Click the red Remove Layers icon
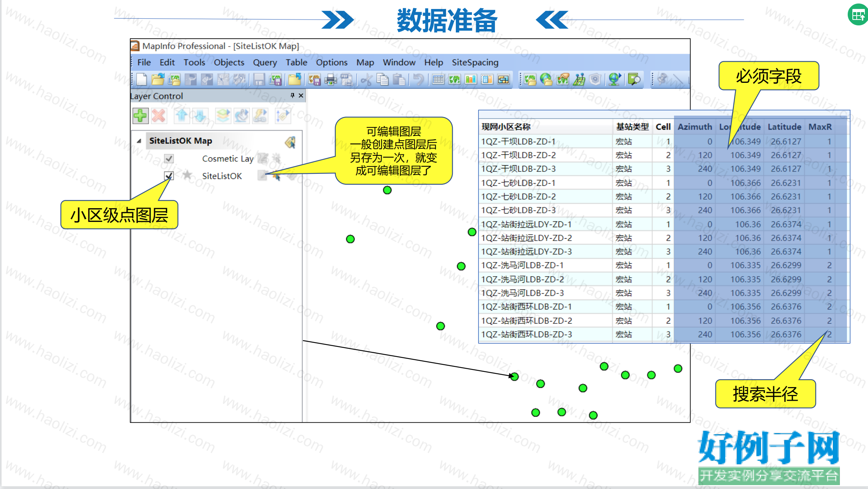868x489 pixels. pyautogui.click(x=158, y=116)
